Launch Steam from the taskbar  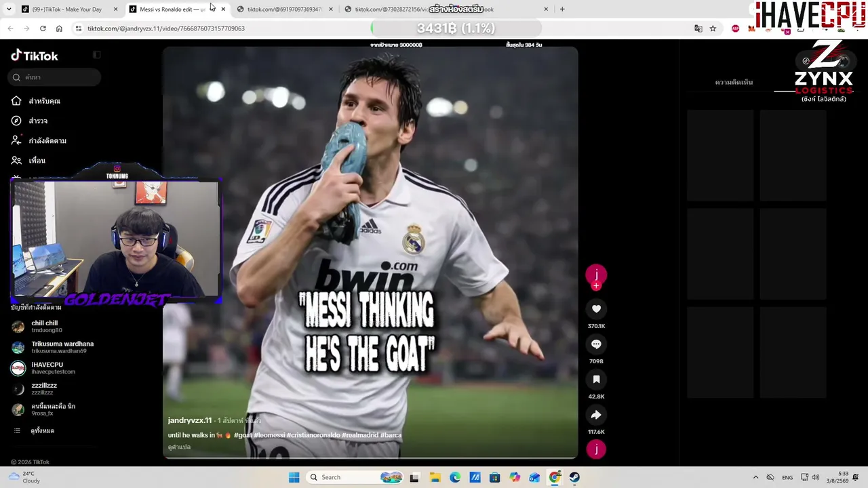click(x=575, y=477)
